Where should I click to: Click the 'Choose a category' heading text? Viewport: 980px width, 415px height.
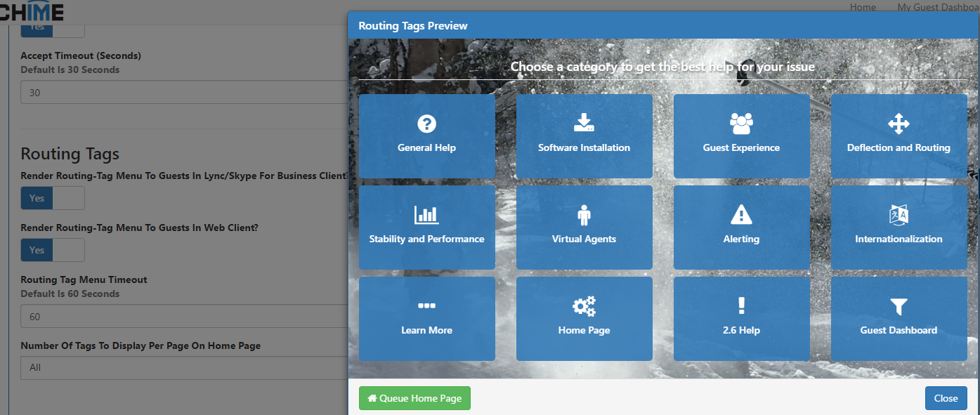662,67
